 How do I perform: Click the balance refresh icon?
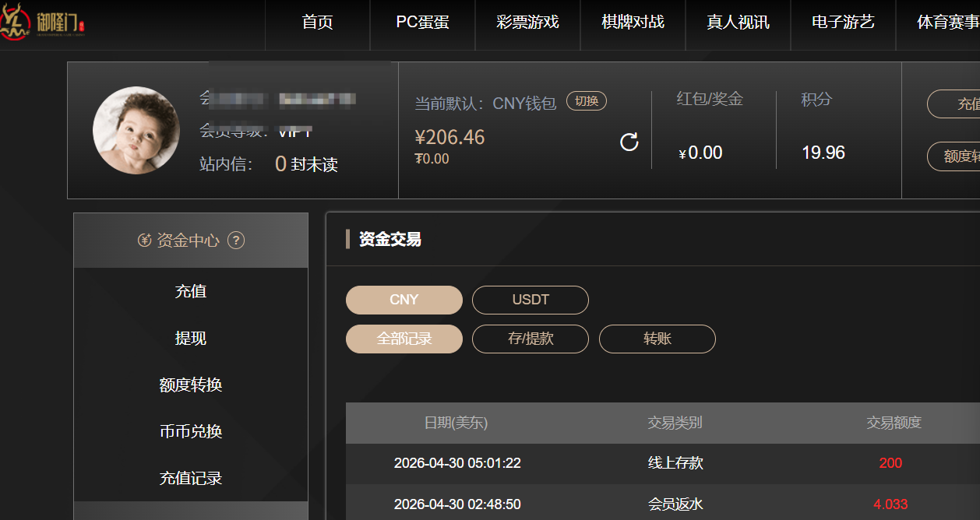[x=629, y=142]
